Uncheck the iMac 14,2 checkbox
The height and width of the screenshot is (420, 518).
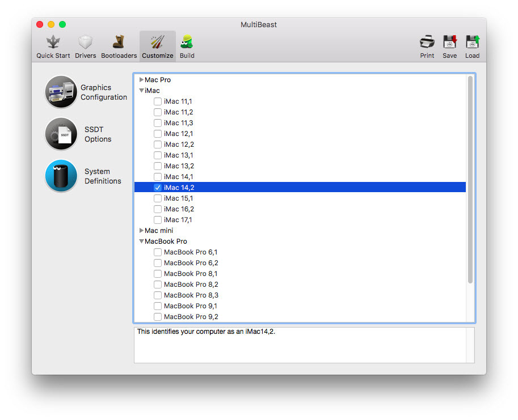coord(158,188)
